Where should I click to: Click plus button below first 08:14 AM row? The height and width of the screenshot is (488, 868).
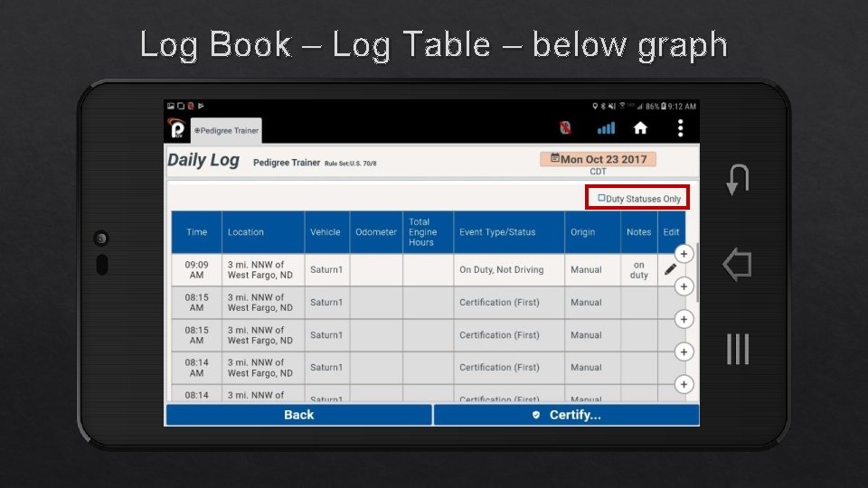pos(684,385)
